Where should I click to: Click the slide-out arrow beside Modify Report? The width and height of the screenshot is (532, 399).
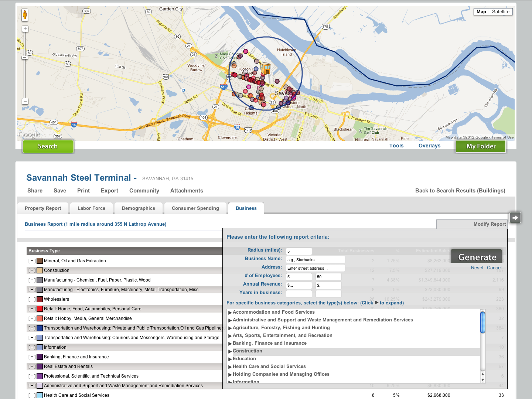tap(515, 218)
